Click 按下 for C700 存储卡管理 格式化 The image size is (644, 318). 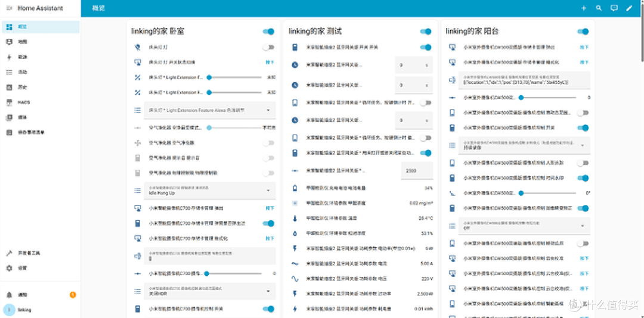tap(270, 238)
